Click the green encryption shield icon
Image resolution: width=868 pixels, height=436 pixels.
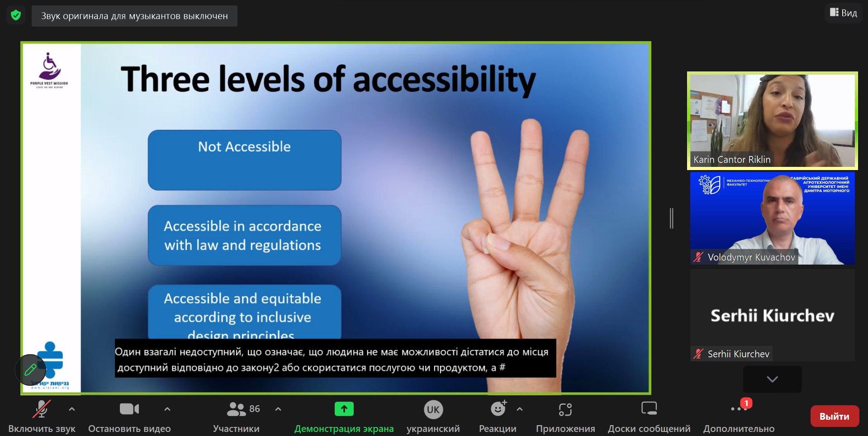click(16, 15)
